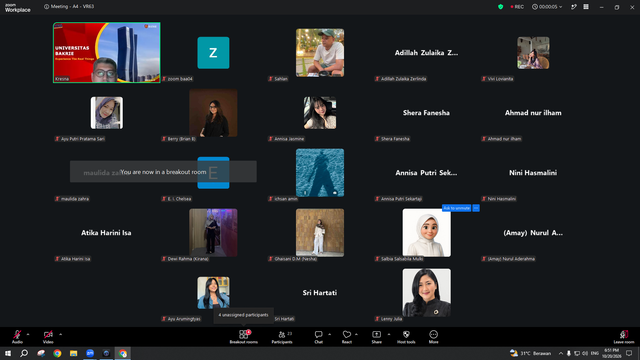Toggle the Audio mute microphone button
The image size is (640, 360).
point(17,336)
